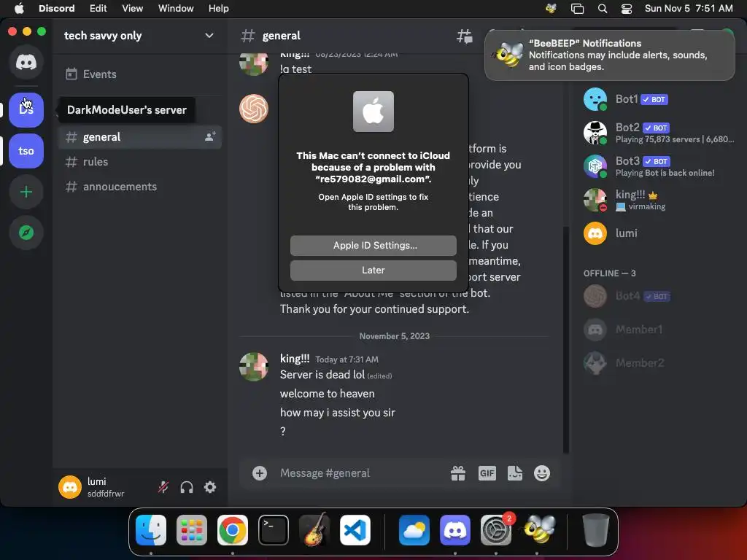
Task: Open Explore Discoverable Servers compass icon
Action: (x=26, y=233)
